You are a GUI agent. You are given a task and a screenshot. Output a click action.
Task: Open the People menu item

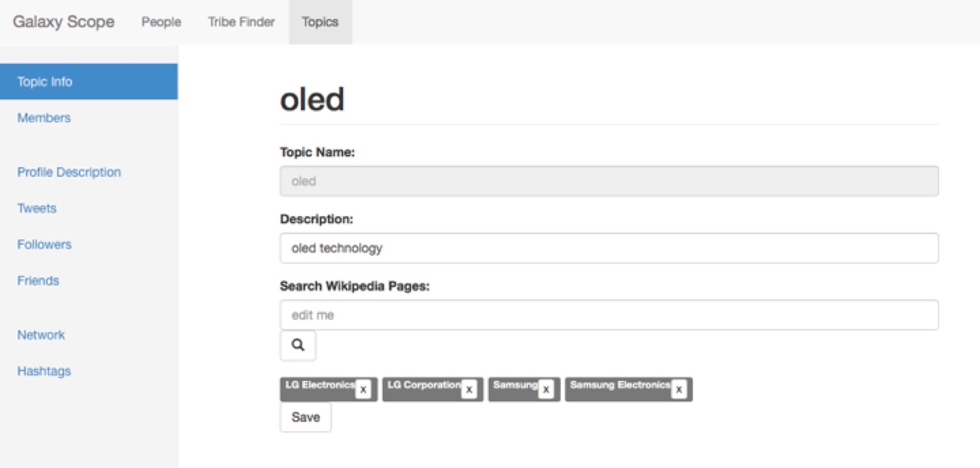(161, 22)
